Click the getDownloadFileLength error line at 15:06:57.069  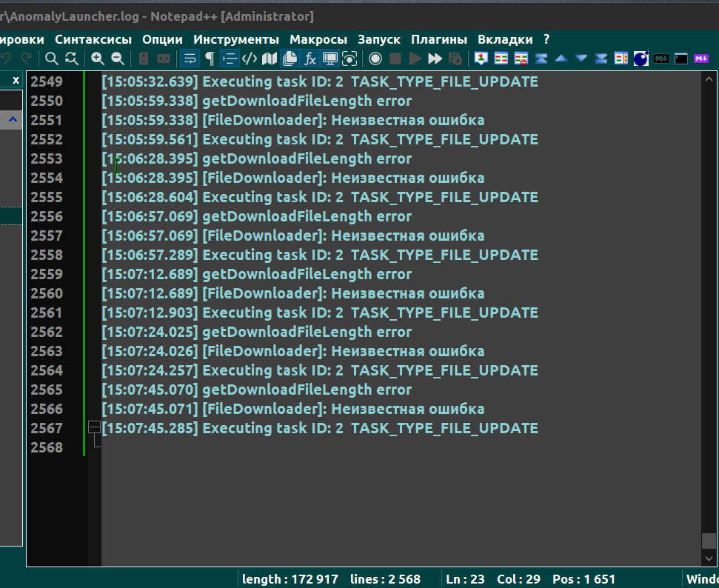(257, 216)
